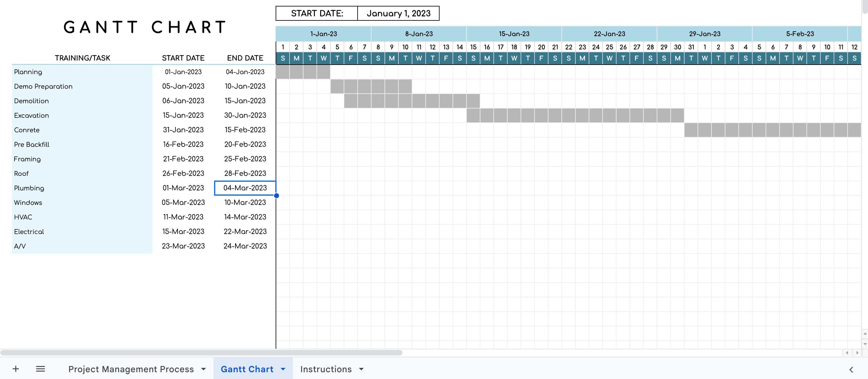This screenshot has height=379, width=868.
Task: Add a new sheet via the plus icon
Action: (15, 368)
